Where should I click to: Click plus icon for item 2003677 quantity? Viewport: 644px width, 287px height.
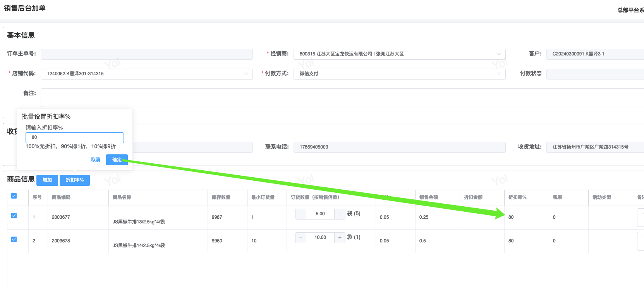pyautogui.click(x=340, y=214)
